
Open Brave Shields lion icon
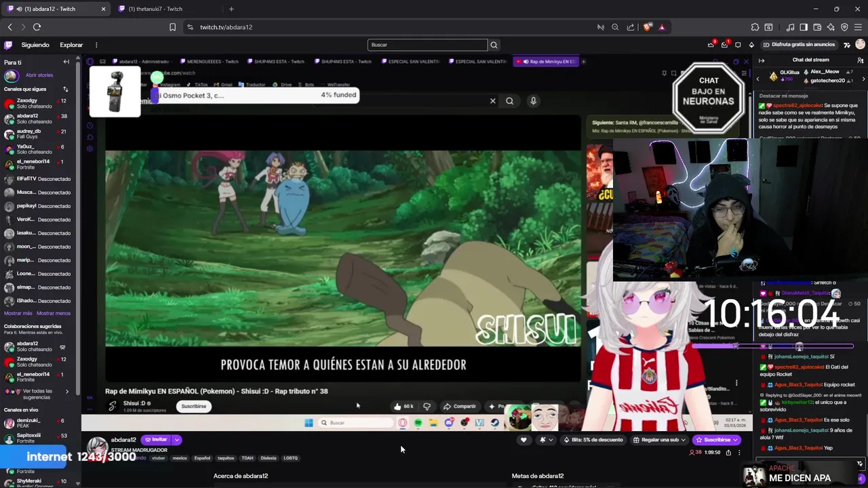[647, 27]
